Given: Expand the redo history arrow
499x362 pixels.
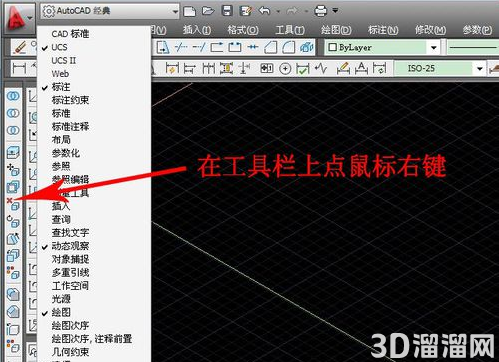Looking at the screenshot, I should point(306,11).
